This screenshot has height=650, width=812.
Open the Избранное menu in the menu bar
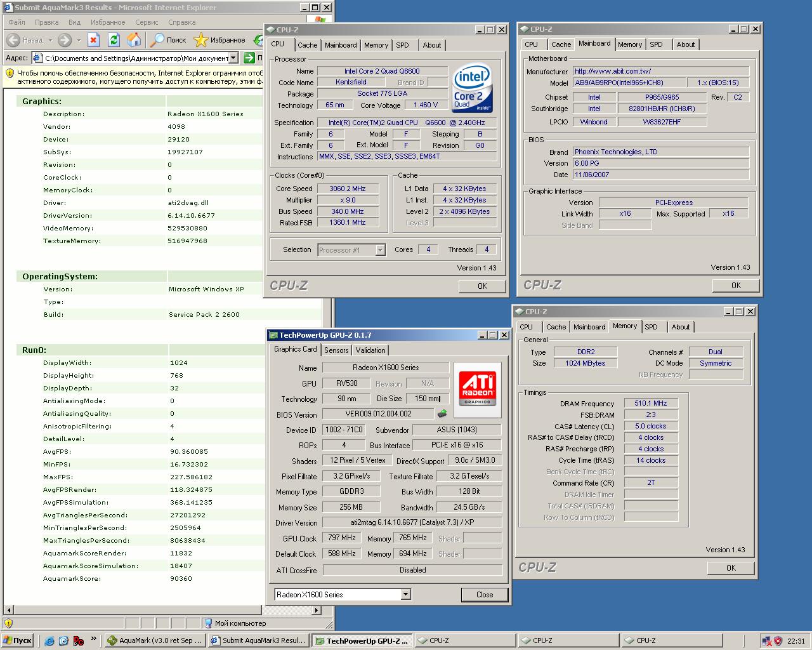[x=108, y=22]
